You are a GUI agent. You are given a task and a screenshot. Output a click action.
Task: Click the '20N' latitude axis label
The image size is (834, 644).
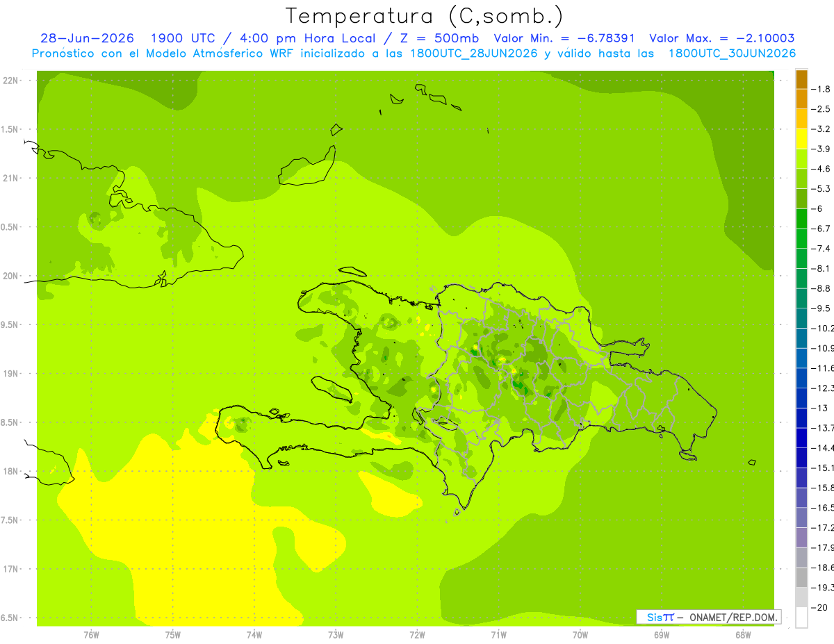[x=11, y=276]
